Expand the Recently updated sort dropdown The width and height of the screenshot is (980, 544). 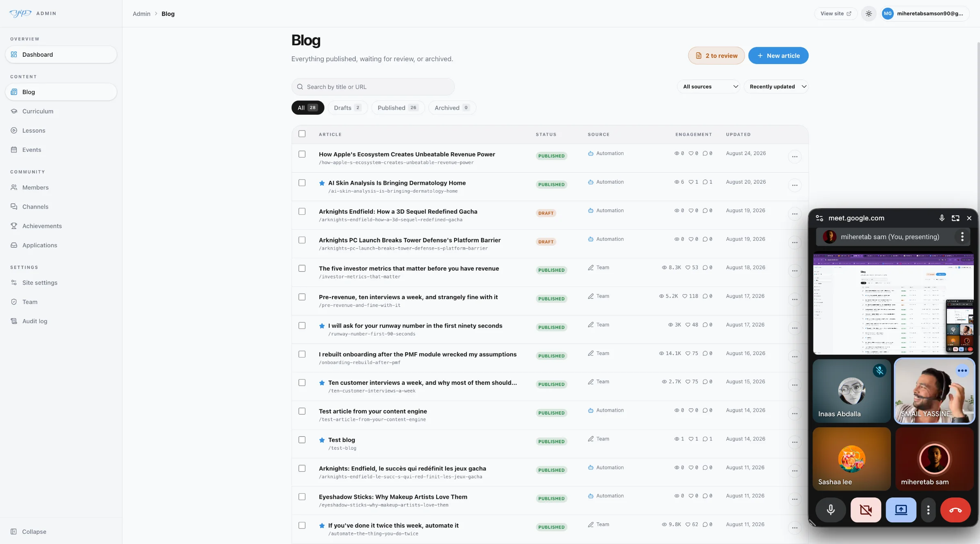tap(776, 87)
